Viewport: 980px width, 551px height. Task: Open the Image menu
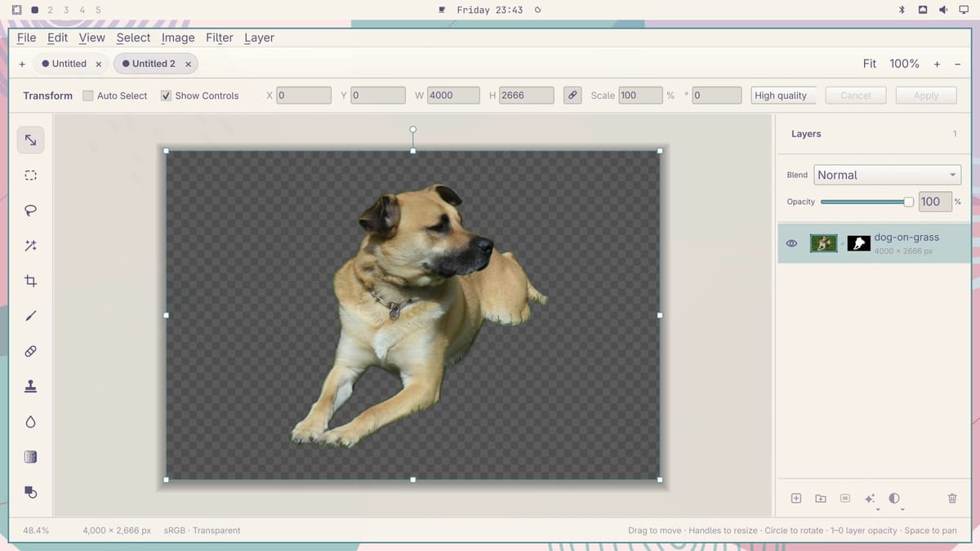tap(178, 38)
